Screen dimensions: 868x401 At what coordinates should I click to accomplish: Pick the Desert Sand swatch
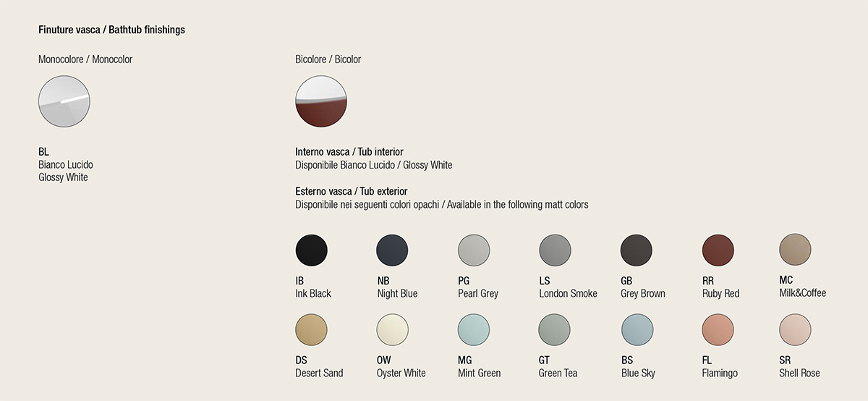pos(312,330)
